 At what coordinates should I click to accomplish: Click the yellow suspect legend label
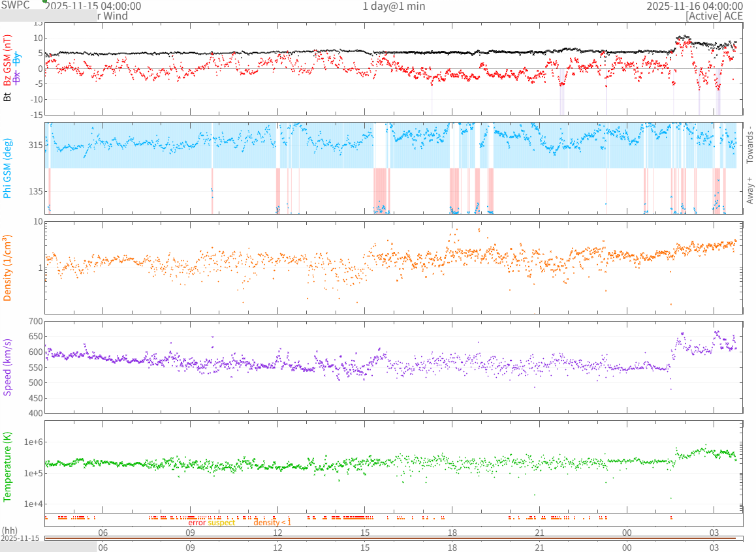(221, 523)
